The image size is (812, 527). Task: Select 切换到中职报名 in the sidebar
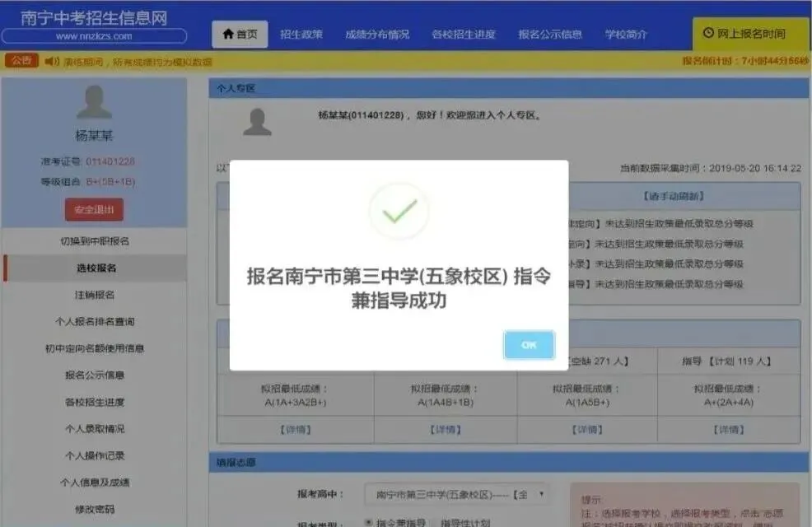94,241
